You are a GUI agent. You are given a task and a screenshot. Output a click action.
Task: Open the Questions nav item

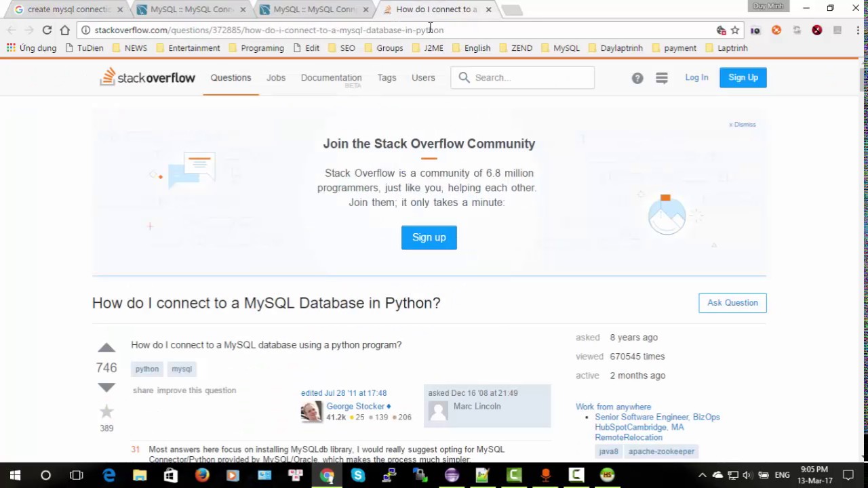point(231,77)
